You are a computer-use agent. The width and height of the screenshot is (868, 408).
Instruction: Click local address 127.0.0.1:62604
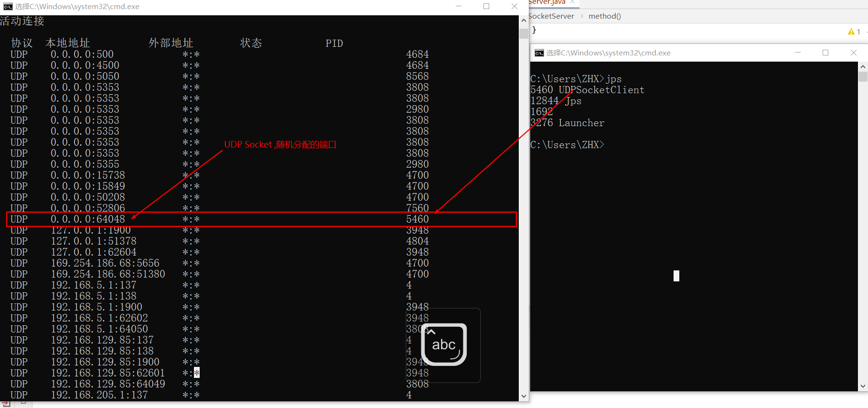coord(94,252)
